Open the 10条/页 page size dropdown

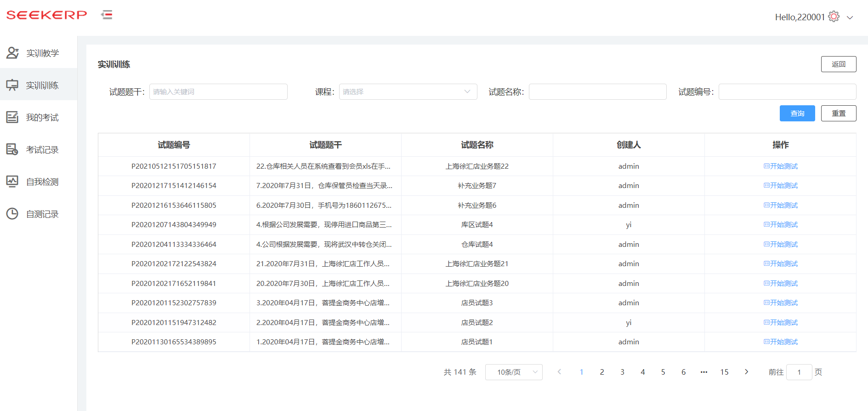(x=513, y=372)
